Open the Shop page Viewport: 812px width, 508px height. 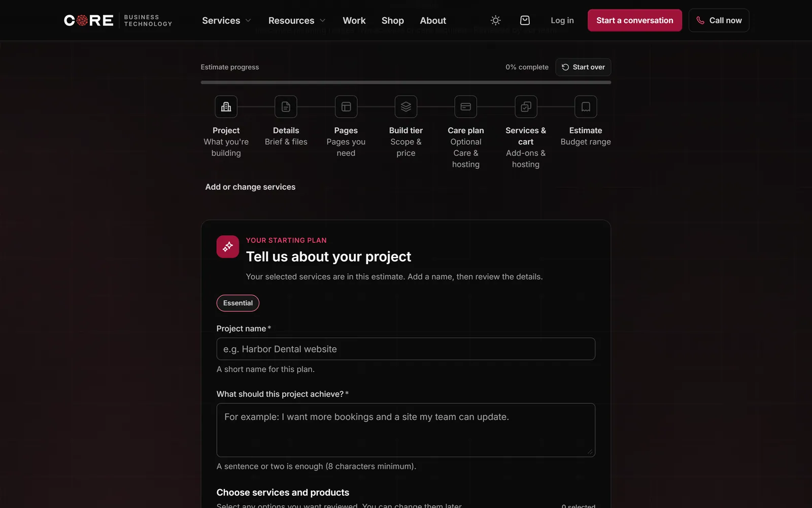tap(393, 20)
